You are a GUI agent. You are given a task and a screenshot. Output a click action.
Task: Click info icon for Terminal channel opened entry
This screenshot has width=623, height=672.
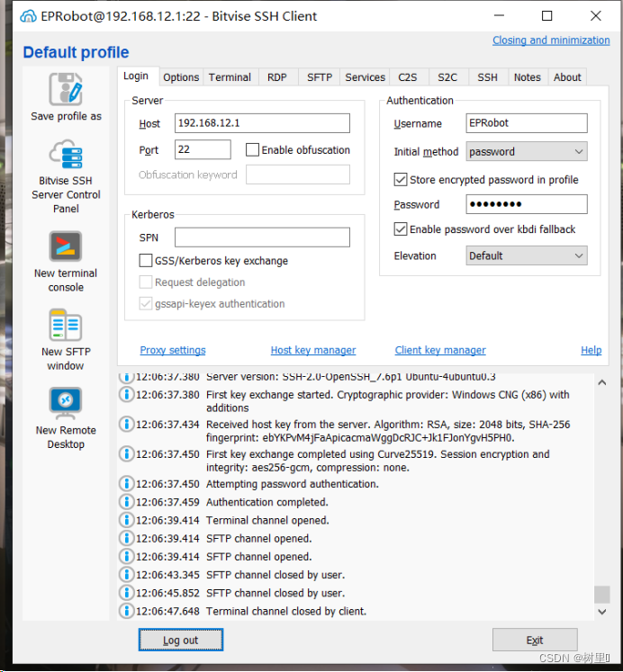pos(126,520)
